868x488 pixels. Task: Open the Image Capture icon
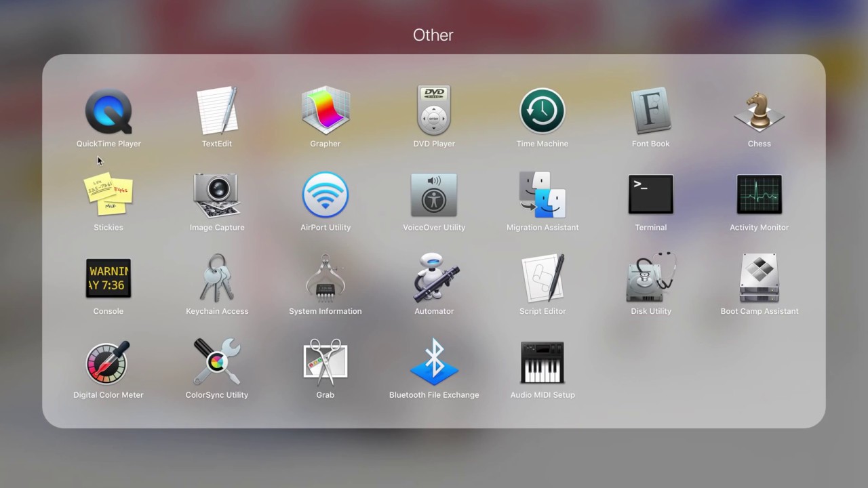click(217, 195)
